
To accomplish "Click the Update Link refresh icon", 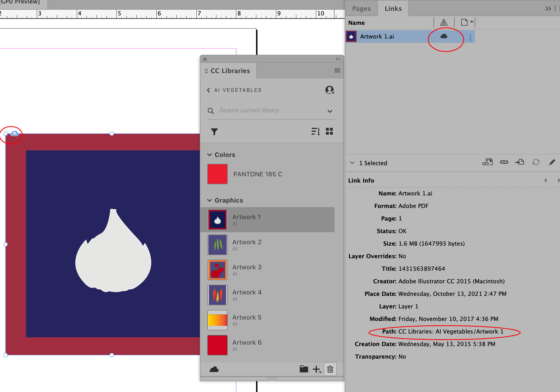I will (x=536, y=162).
